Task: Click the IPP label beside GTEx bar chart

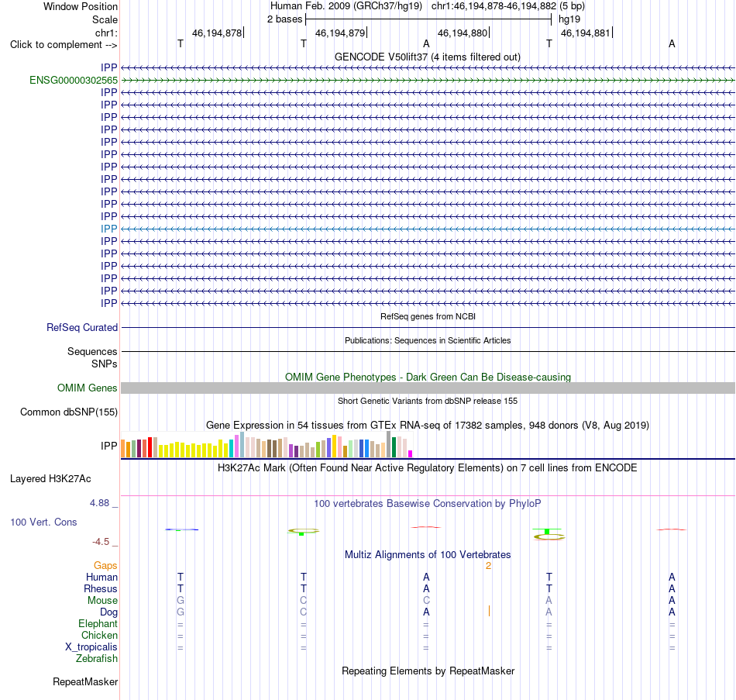Action: (109, 446)
